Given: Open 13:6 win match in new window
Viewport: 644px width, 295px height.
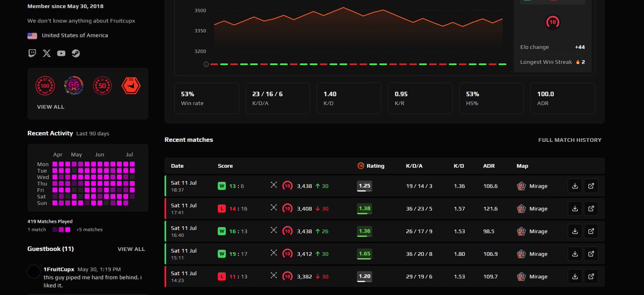Looking at the screenshot, I should click(591, 186).
